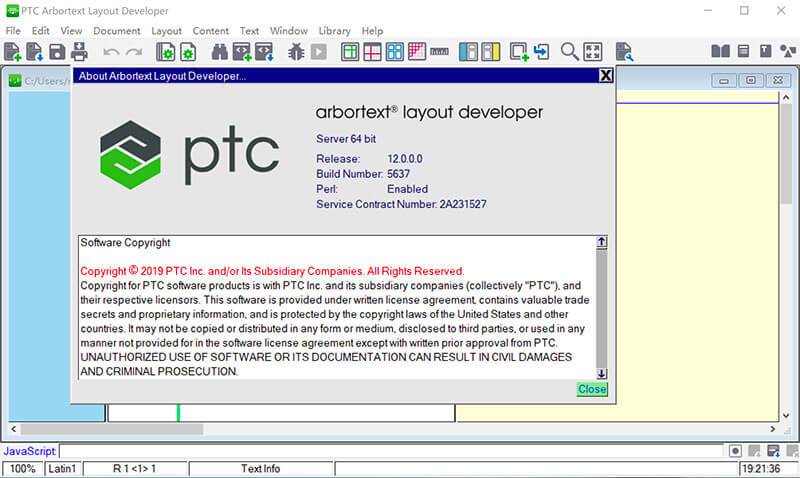Toggle the ruler icon in the toolbar
This screenshot has width=800, height=478.
pos(439,52)
